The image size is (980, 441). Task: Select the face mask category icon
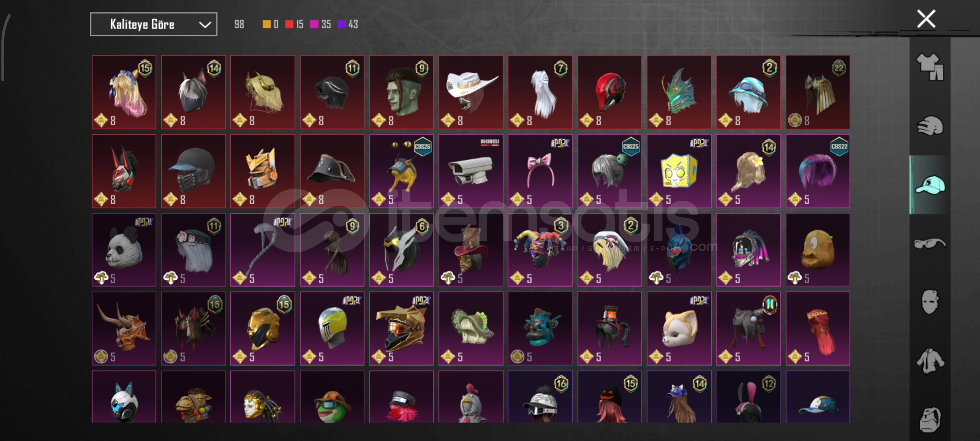click(x=930, y=302)
